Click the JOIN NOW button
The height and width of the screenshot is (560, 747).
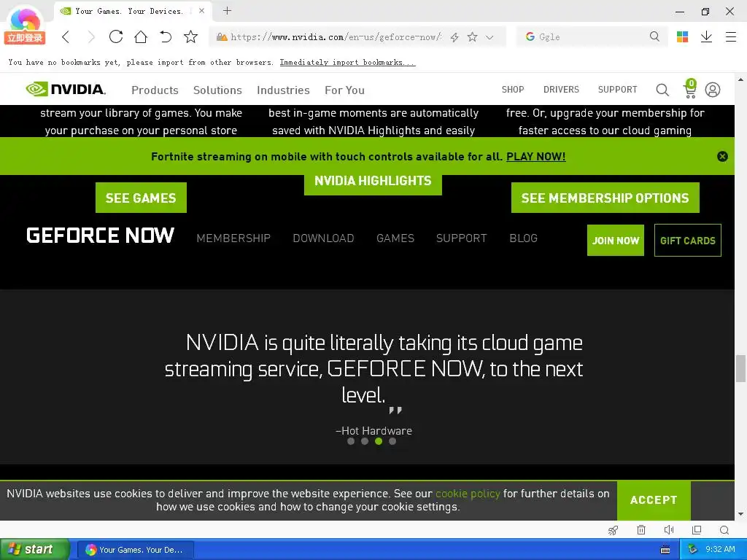[616, 241]
